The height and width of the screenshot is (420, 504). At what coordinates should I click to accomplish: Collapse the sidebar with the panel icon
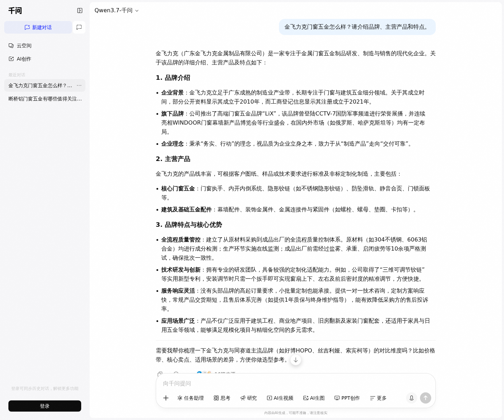[80, 10]
